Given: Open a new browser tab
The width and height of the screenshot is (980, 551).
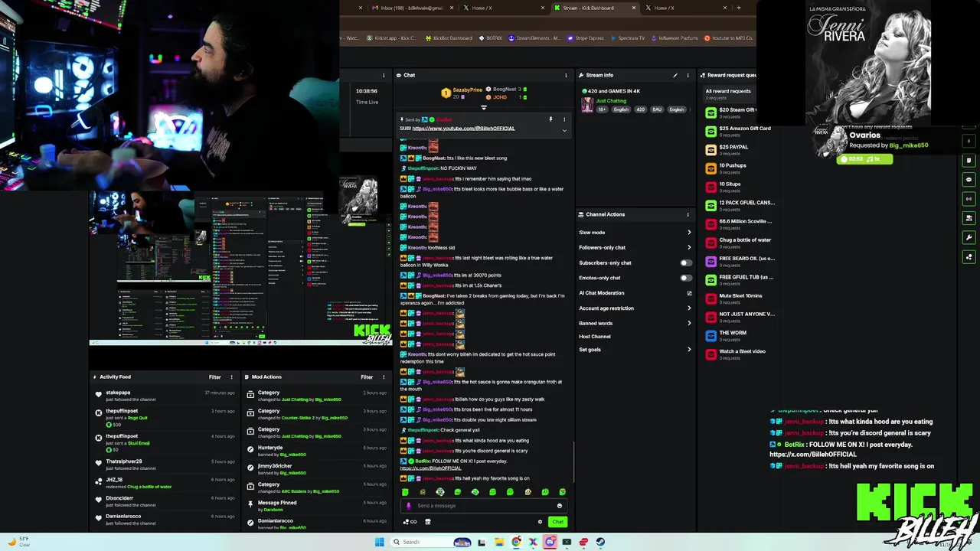Looking at the screenshot, I should [738, 8].
